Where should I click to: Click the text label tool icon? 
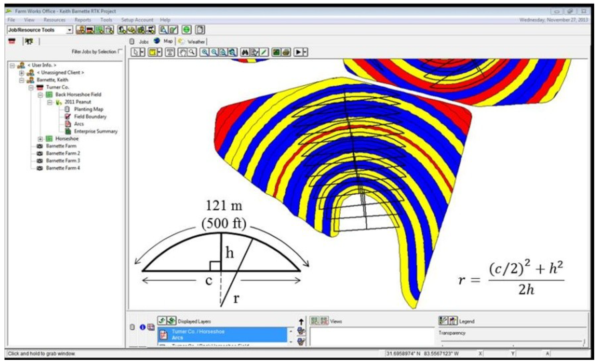(x=170, y=52)
